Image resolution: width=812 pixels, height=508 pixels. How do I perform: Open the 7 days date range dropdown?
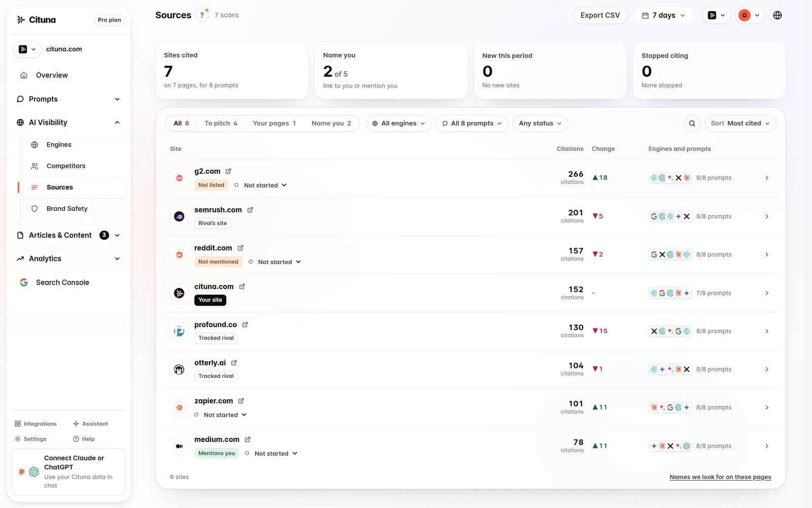point(664,15)
